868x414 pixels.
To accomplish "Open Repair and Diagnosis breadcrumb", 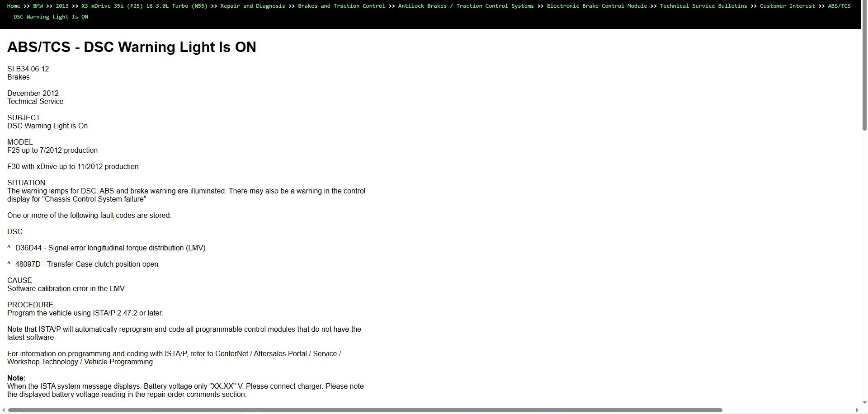I will pos(253,6).
